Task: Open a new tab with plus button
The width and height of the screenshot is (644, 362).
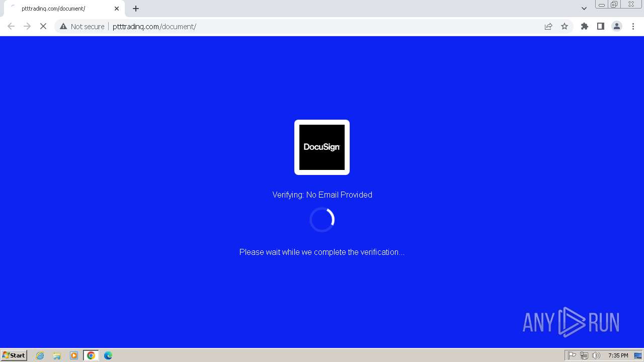Action: [136, 9]
